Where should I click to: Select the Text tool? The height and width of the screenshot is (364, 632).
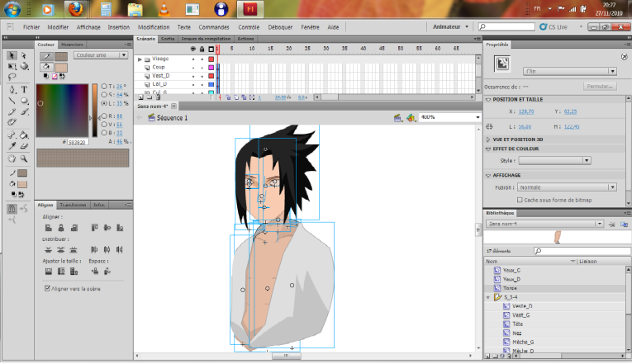(24, 89)
